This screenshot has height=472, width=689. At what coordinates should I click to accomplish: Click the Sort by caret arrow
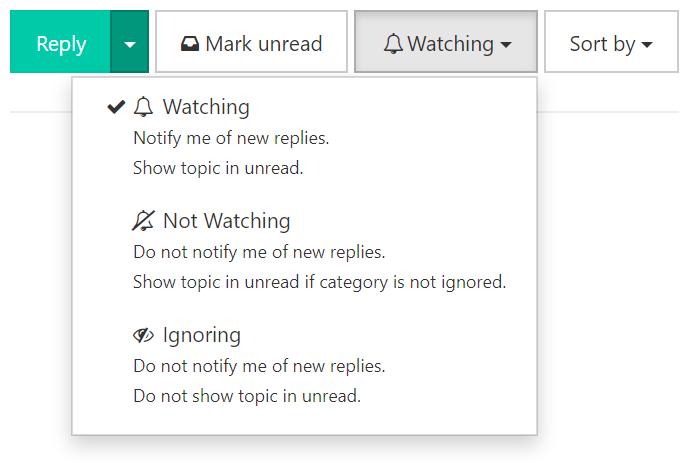(x=647, y=45)
